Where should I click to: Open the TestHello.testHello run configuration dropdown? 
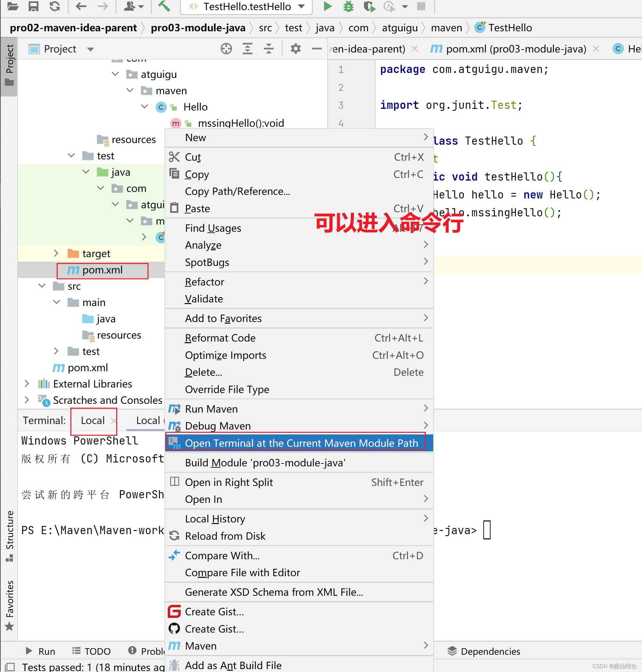click(x=246, y=7)
